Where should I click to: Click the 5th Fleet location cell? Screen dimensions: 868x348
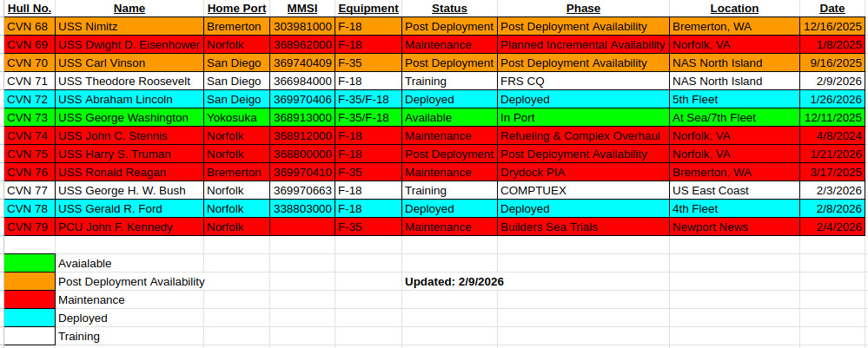[x=734, y=100]
